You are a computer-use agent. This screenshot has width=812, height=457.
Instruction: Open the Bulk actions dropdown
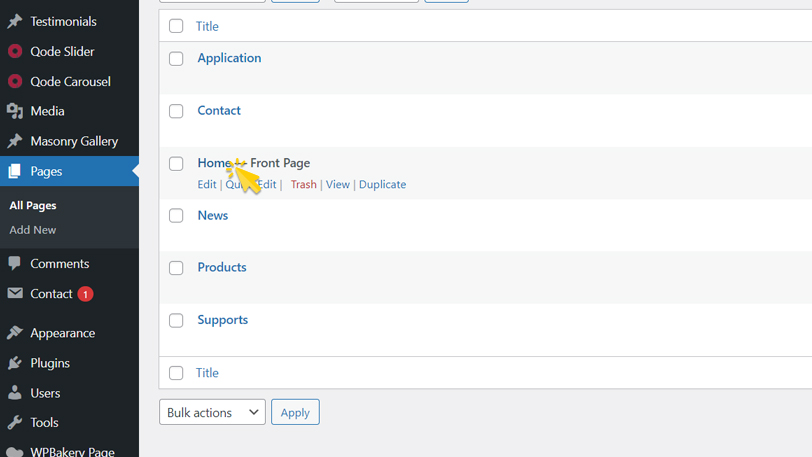click(x=212, y=412)
